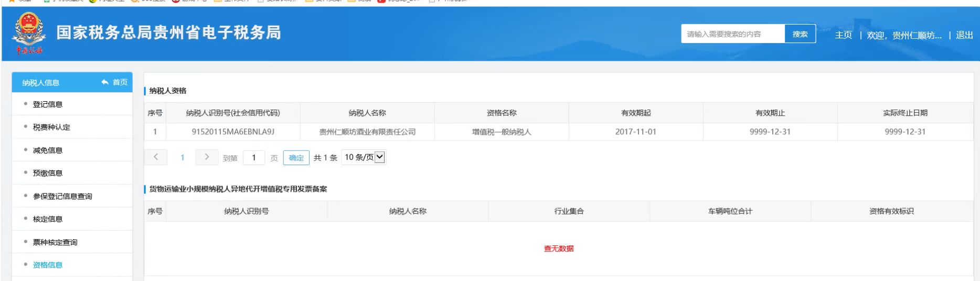Click the 主页 link in header
The width and height of the screenshot is (980, 281).
pos(843,35)
